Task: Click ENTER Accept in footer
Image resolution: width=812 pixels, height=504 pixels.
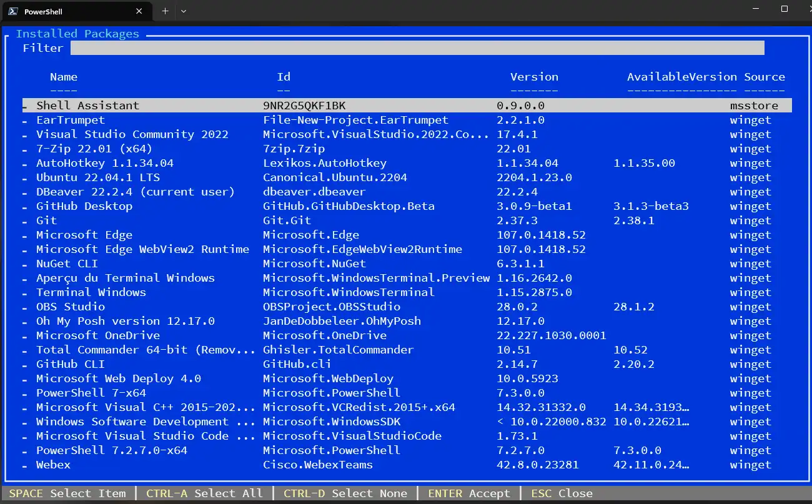Action: pos(469,493)
